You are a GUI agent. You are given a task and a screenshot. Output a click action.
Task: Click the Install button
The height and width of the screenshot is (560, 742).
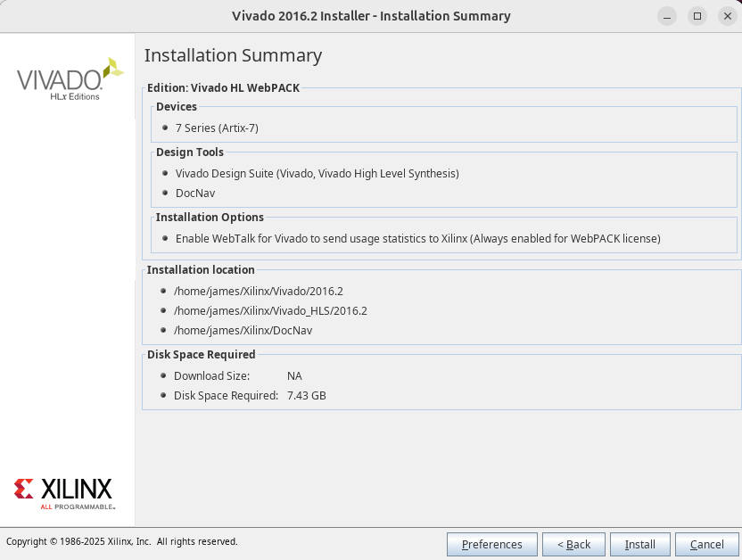pos(639,544)
